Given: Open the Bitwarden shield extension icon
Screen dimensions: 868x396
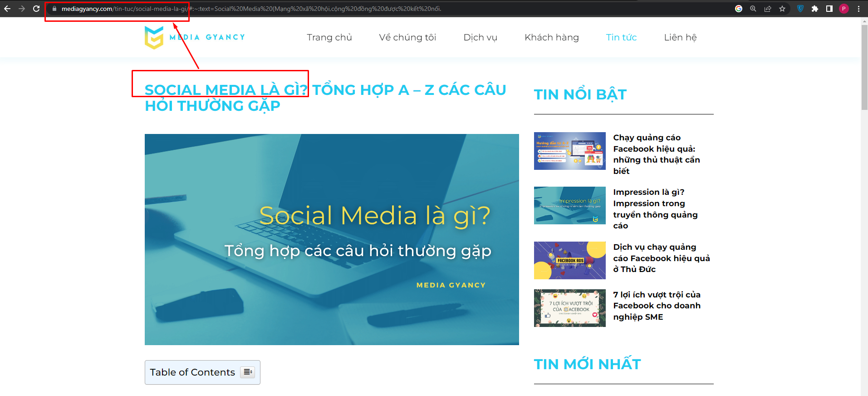Looking at the screenshot, I should (x=800, y=9).
